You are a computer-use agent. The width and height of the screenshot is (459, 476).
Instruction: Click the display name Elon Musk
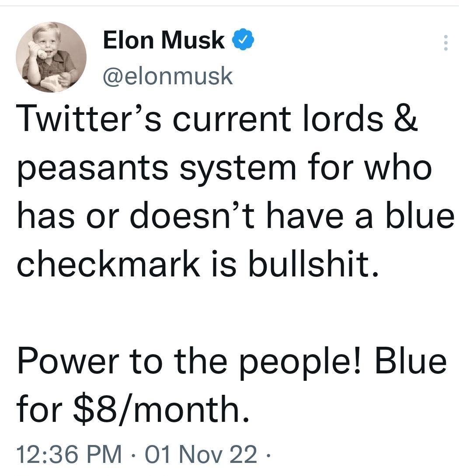pyautogui.click(x=163, y=41)
